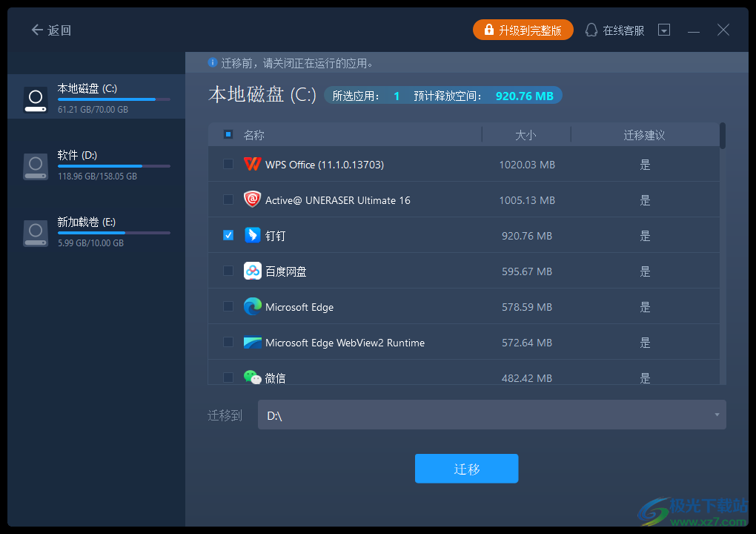Open the title bar dropdown menu icon
The width and height of the screenshot is (756, 534).
point(664,30)
